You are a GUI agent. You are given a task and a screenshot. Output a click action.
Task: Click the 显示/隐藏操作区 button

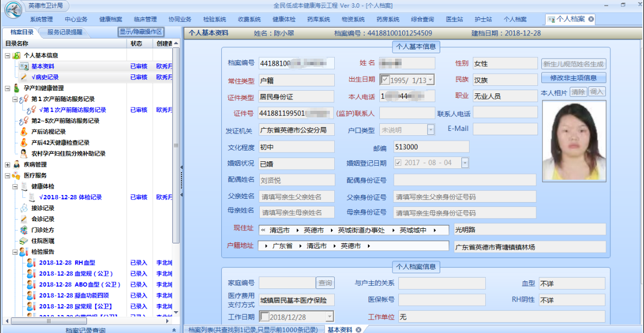[x=141, y=32]
